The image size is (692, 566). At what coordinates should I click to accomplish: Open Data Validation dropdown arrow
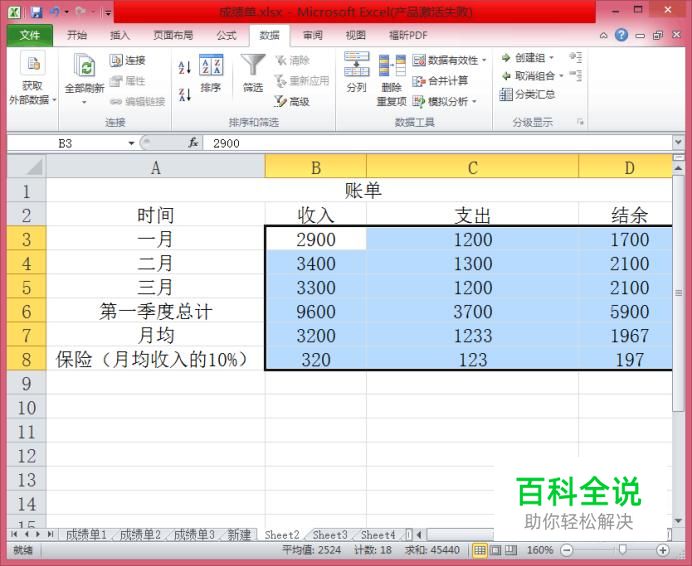[484, 60]
